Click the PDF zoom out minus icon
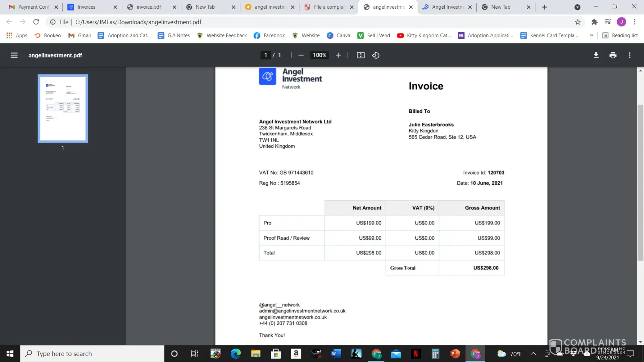The image size is (644, 362). [301, 55]
